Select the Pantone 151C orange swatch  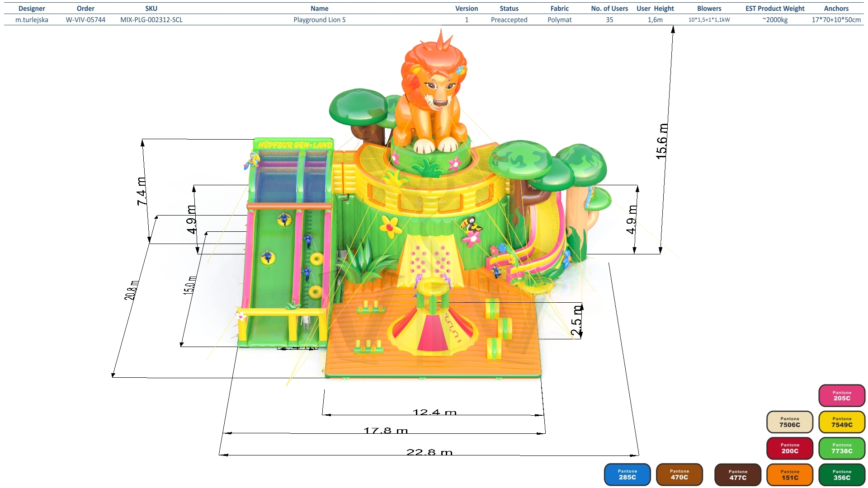[x=790, y=475]
